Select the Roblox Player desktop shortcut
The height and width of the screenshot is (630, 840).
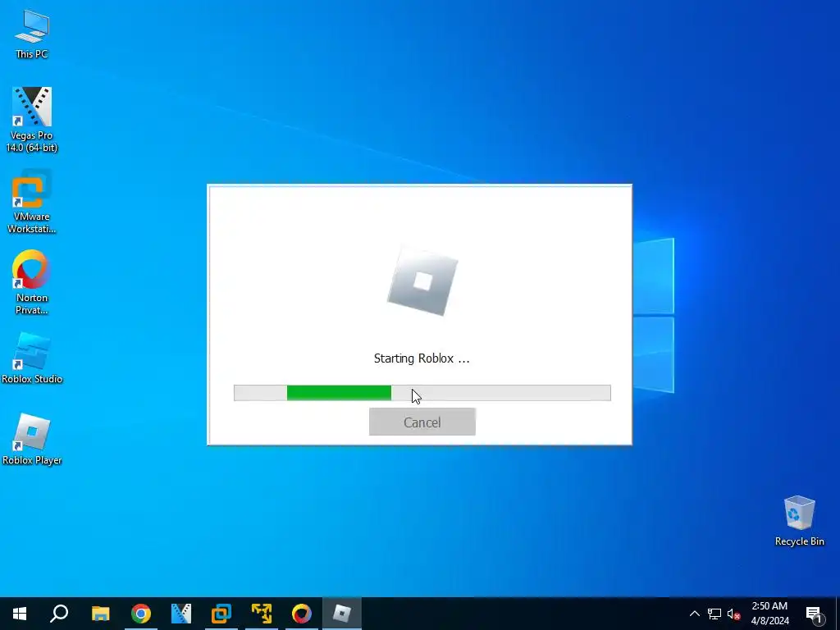pyautogui.click(x=32, y=440)
